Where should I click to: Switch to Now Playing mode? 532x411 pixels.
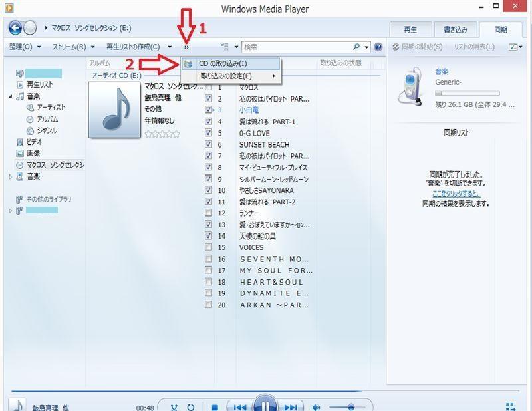pyautogui.click(x=511, y=406)
